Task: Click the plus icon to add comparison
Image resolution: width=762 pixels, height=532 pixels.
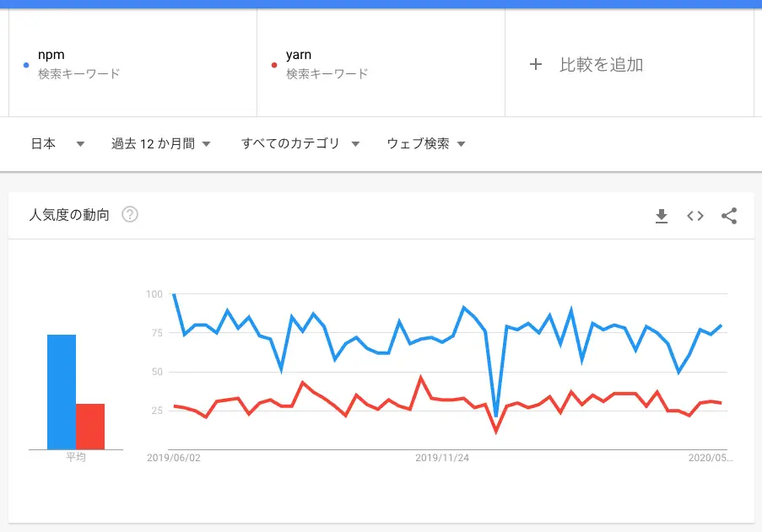Action: pos(536,65)
